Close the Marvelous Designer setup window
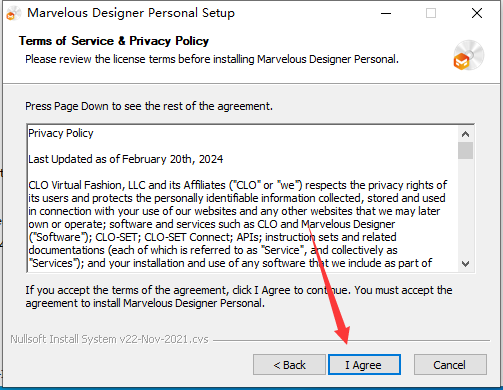503x390 pixels. [477, 14]
